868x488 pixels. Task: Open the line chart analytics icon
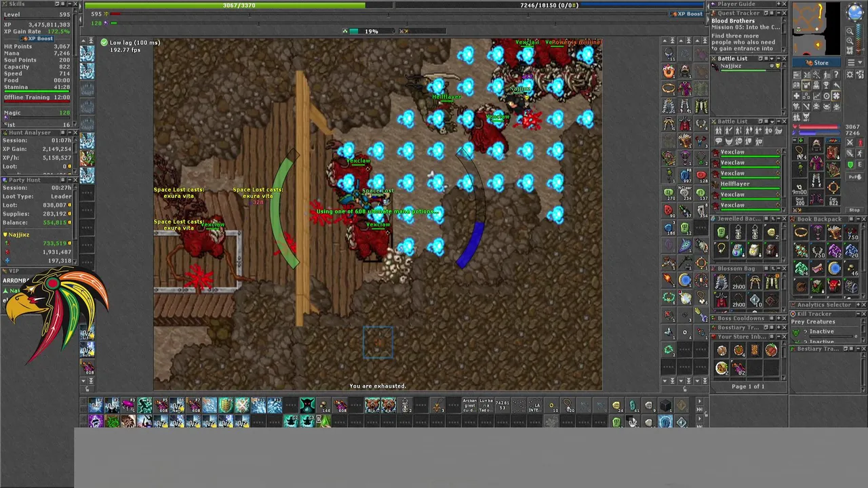(x=816, y=96)
